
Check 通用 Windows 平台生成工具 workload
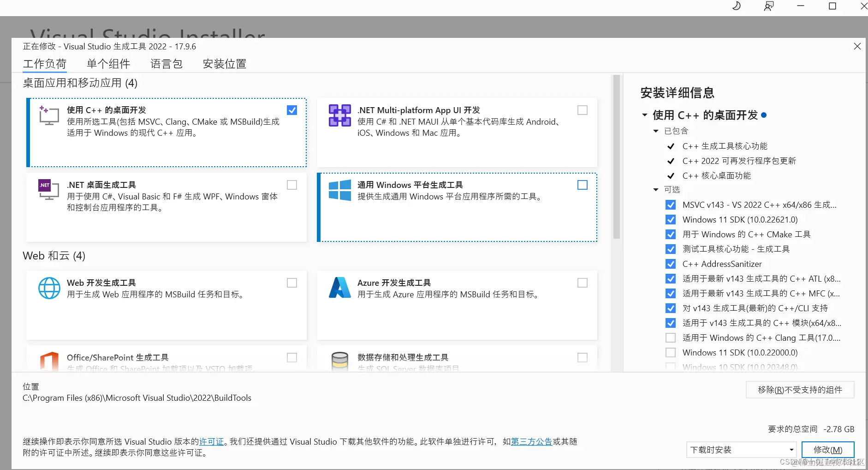click(583, 185)
